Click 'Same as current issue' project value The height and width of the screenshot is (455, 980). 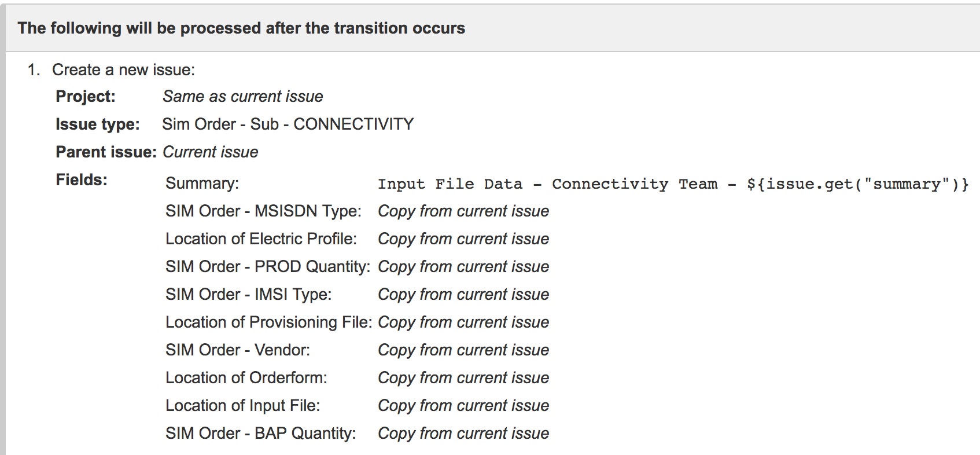(x=243, y=97)
